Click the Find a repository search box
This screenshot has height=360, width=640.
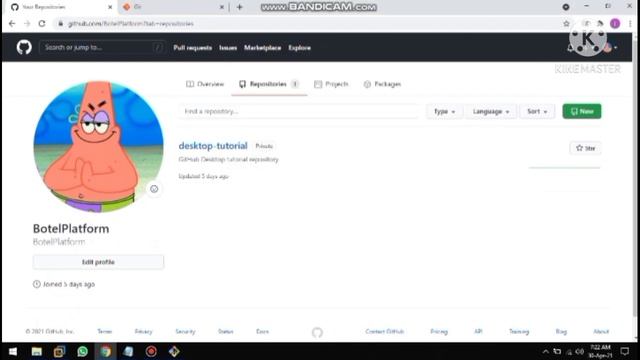point(299,111)
